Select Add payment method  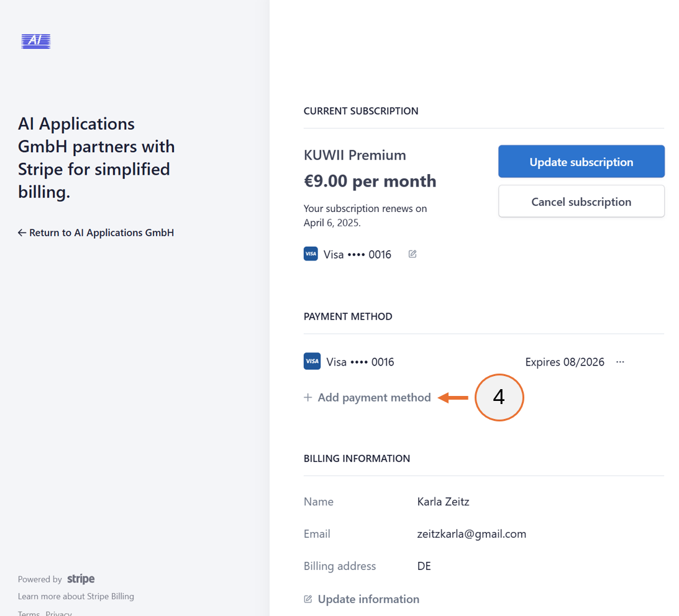374,397
